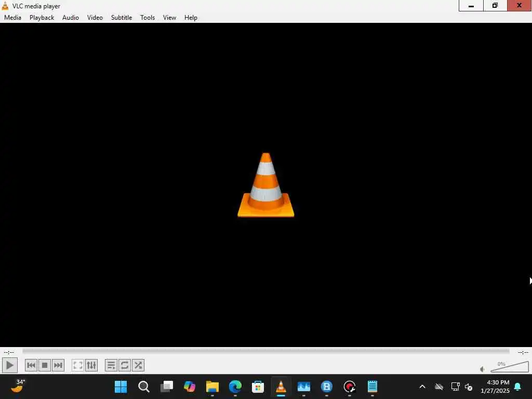The height and width of the screenshot is (399, 532).
Task: Click the VLC taskbar icon
Action: (281, 387)
